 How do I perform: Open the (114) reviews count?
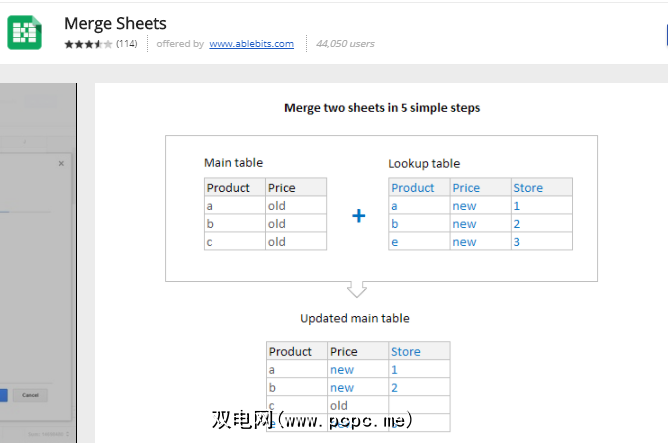coord(127,44)
